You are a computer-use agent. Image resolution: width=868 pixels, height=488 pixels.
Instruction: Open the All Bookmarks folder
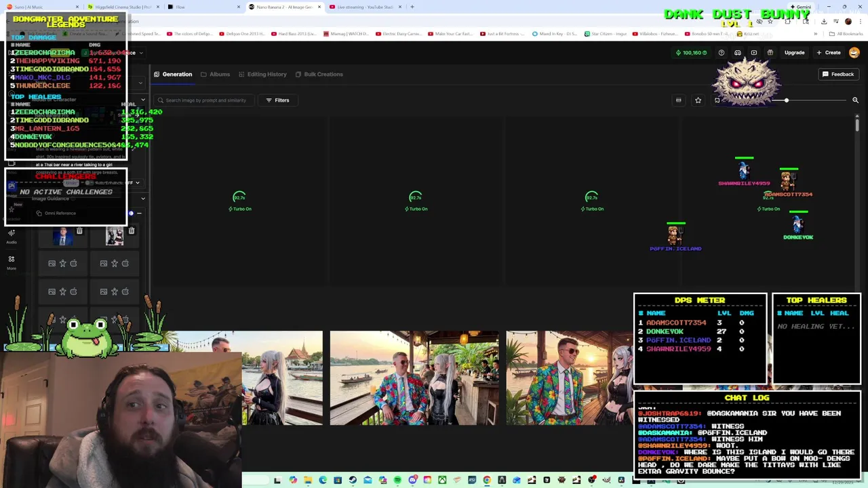click(x=846, y=33)
